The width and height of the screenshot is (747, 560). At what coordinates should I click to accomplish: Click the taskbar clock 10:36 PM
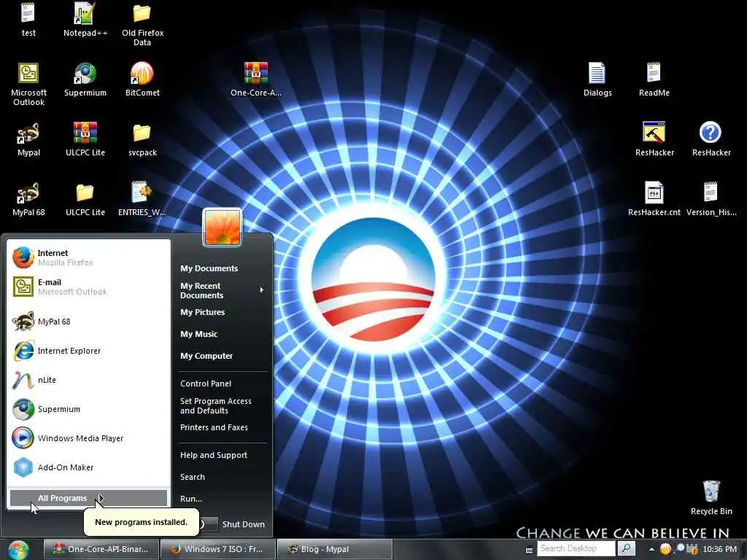pos(720,549)
